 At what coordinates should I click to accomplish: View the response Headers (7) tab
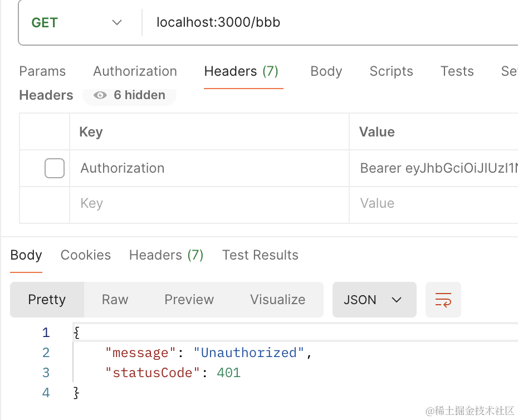click(x=166, y=255)
